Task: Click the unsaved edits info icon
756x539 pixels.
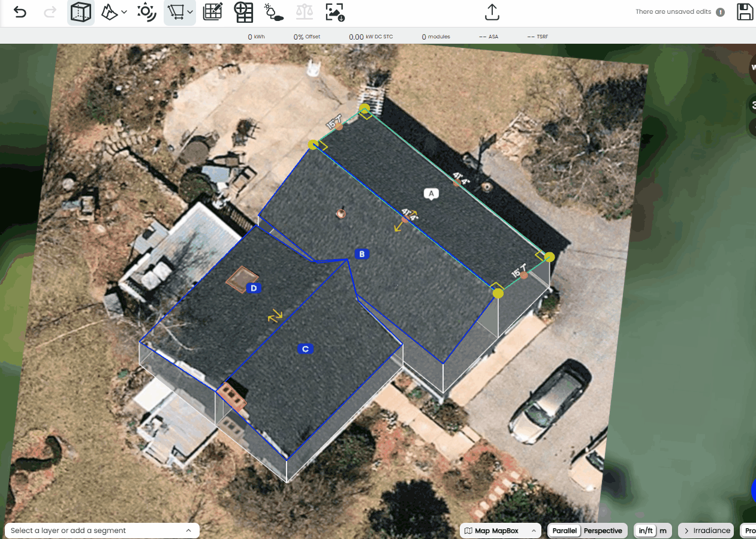Action: point(720,12)
